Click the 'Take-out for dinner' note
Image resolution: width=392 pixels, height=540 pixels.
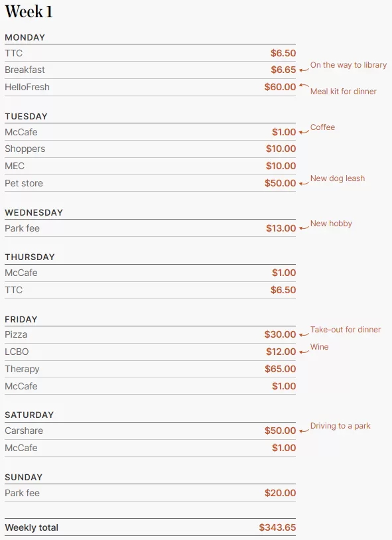click(x=345, y=330)
